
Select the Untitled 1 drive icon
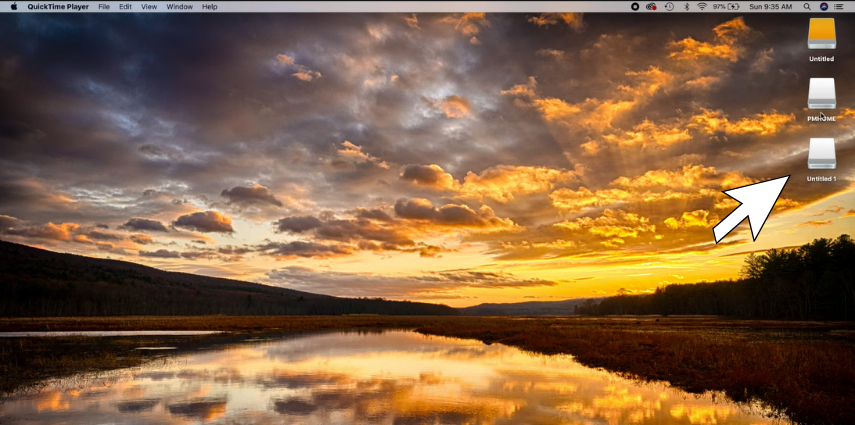pyautogui.click(x=822, y=153)
